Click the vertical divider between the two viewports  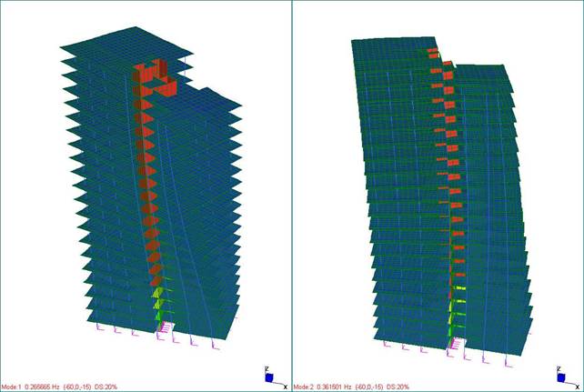pos(292,196)
